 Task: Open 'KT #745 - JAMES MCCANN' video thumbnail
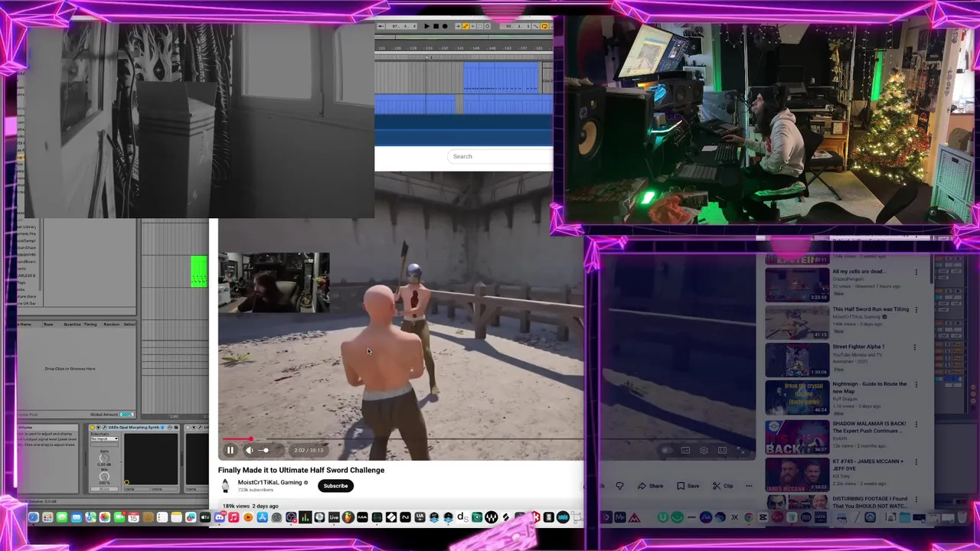click(797, 474)
